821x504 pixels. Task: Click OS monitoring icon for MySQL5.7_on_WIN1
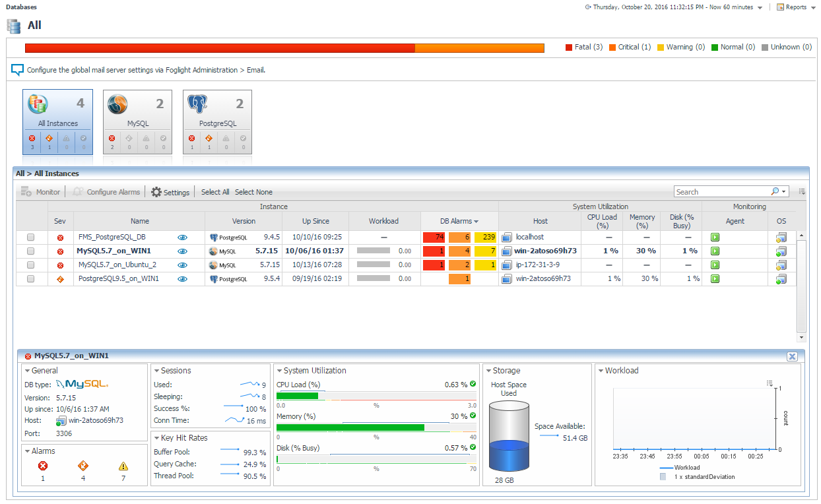coord(781,251)
